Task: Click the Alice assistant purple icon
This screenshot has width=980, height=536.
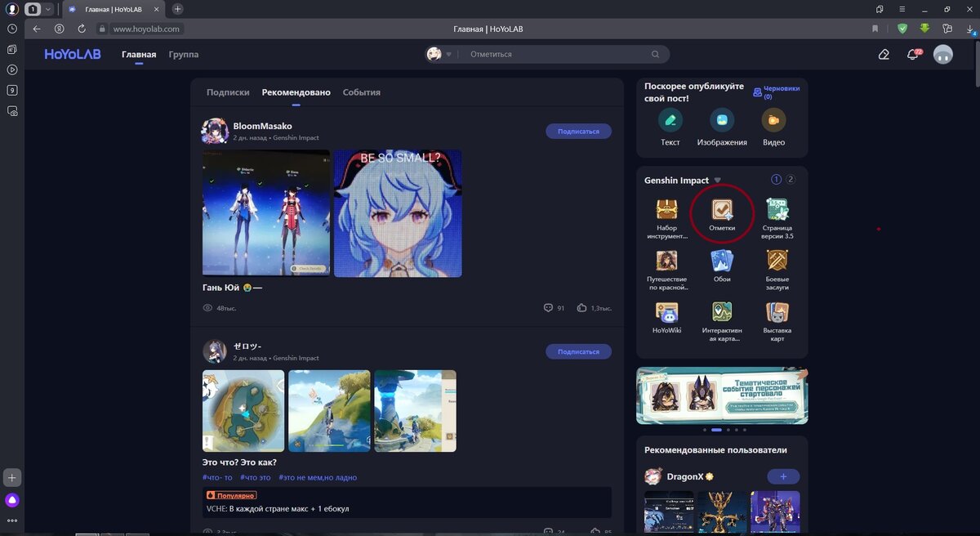Action: coord(12,500)
